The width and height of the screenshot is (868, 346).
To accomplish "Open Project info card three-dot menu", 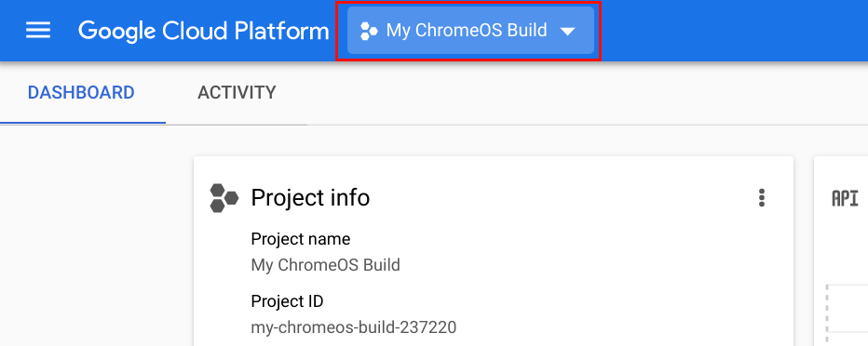I will click(762, 197).
